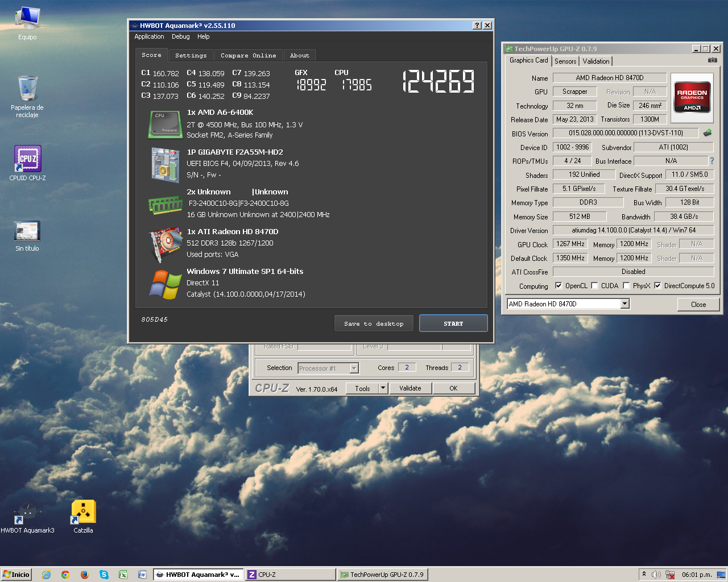This screenshot has height=582, width=728.
Task: Click the Bus Interface question mark icon
Action: click(x=712, y=161)
